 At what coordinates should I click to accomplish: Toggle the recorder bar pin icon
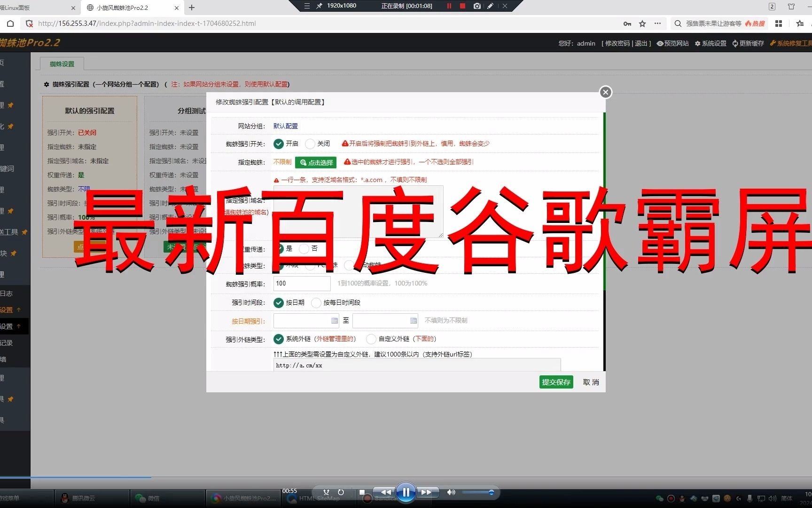319,6
